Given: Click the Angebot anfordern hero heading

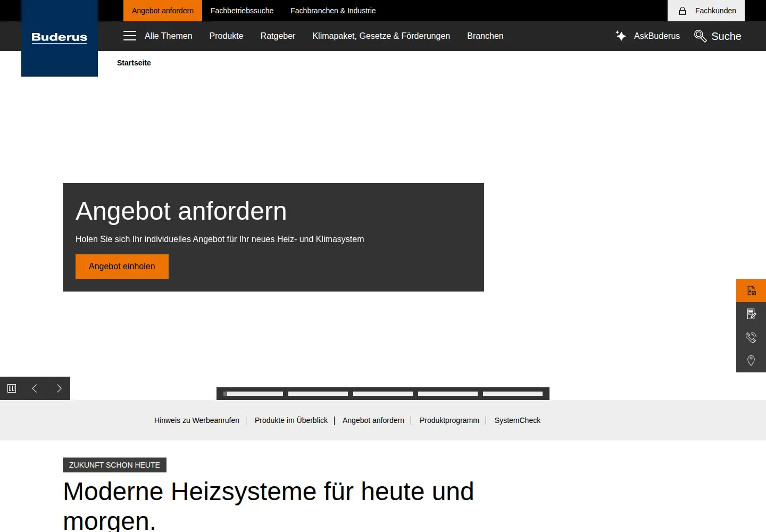Looking at the screenshot, I should [x=181, y=211].
